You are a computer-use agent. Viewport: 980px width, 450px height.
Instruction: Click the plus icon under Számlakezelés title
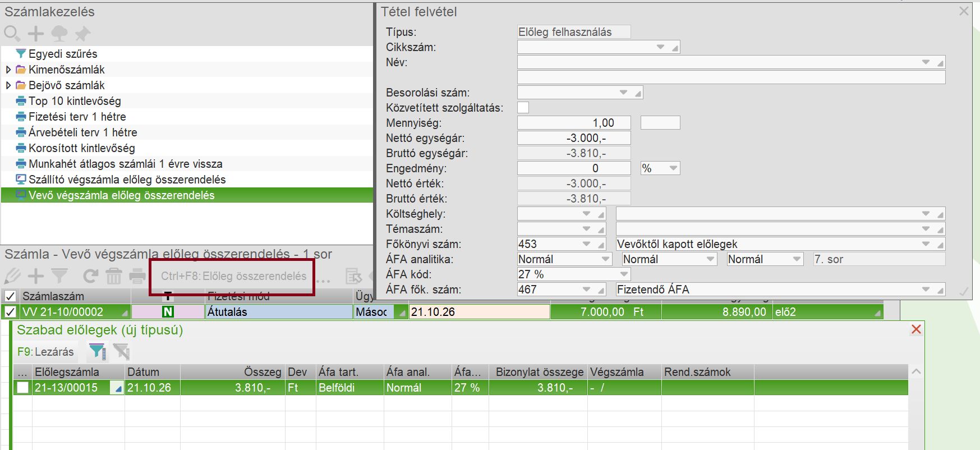(x=36, y=34)
